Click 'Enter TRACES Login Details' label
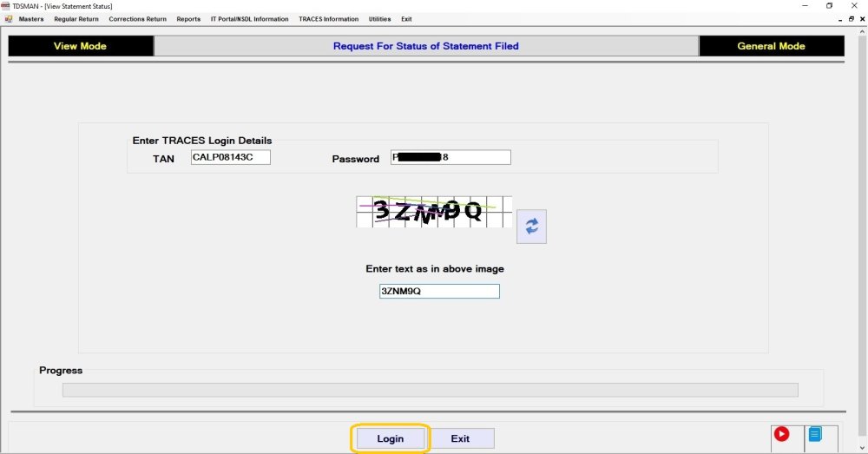Viewport: 868px width, 454px height. [x=202, y=141]
